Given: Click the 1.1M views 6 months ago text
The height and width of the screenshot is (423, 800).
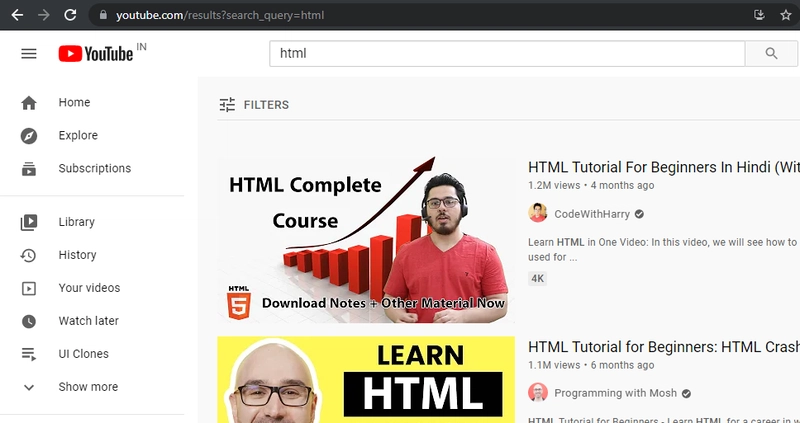Looking at the screenshot, I should coord(591,365).
